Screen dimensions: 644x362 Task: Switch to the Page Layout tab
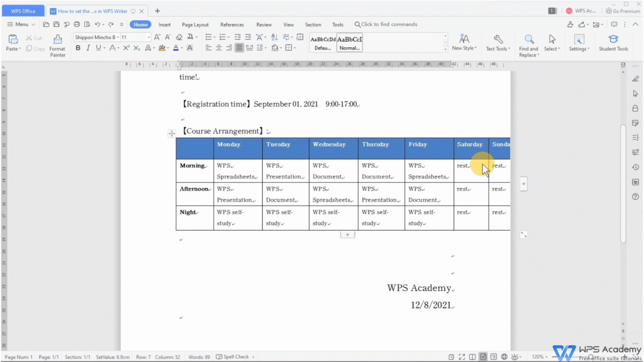[195, 25]
